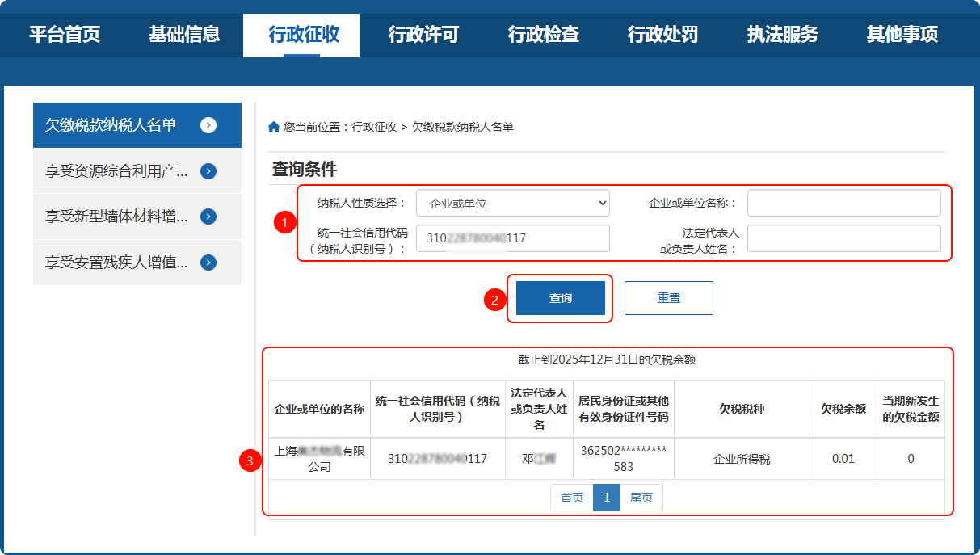The height and width of the screenshot is (555, 980).
Task: Click the dropdown chevron next to 企业或单位
Action: point(600,203)
